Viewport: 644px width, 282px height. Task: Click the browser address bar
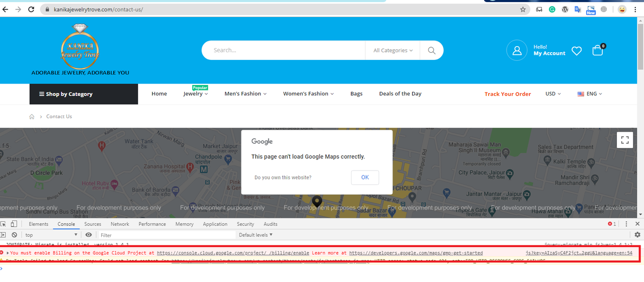[x=285, y=10]
